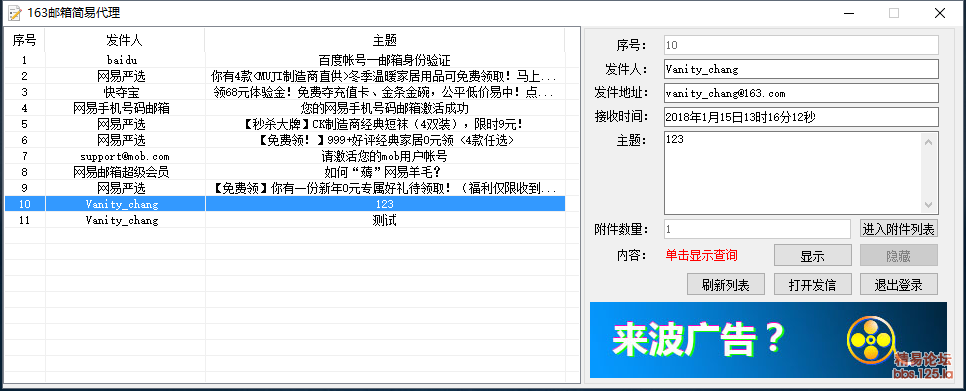Select the 快夺宝 email row
Screen dimensions: 966x391
285,92
